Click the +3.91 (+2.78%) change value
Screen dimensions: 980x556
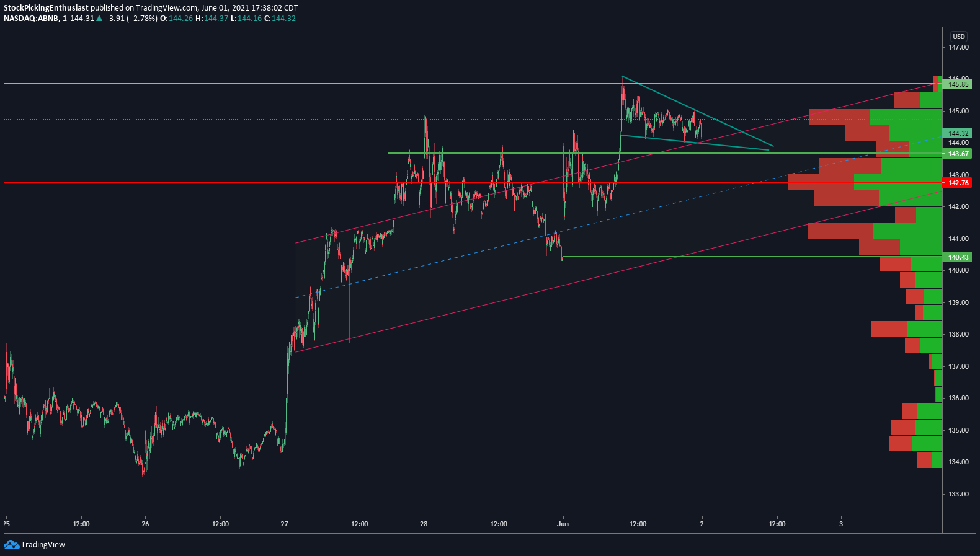tap(131, 19)
